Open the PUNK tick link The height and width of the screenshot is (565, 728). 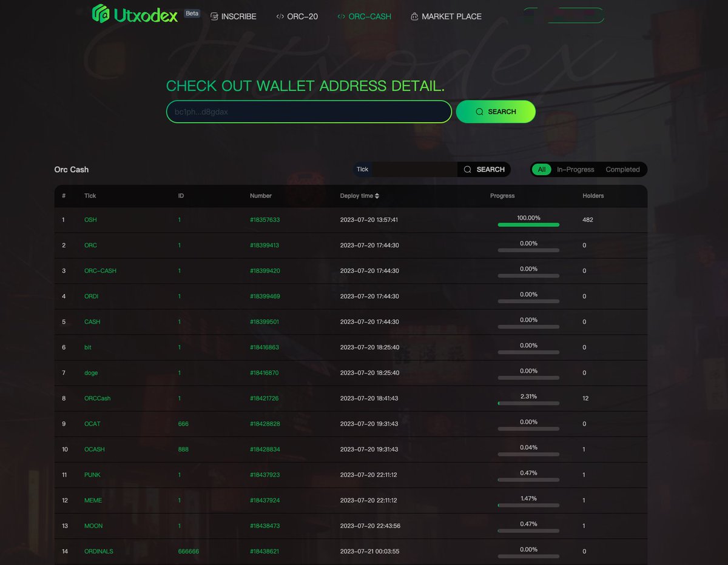click(92, 475)
